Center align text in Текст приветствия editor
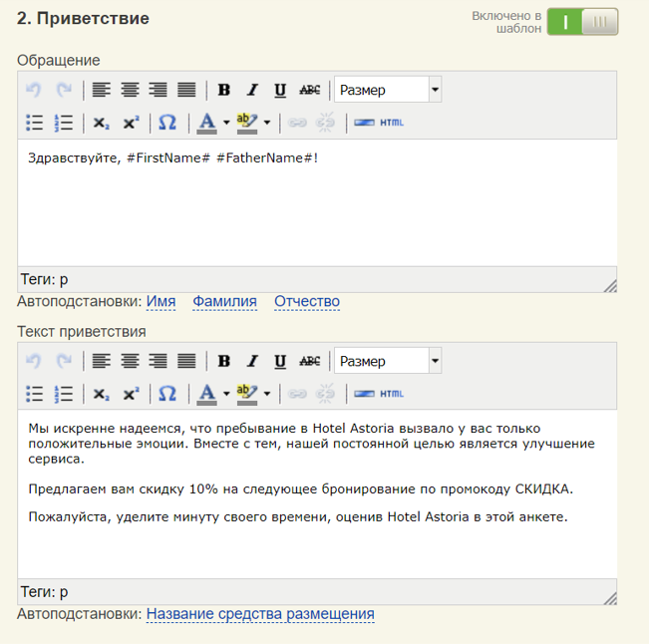649x644 pixels. point(130,361)
